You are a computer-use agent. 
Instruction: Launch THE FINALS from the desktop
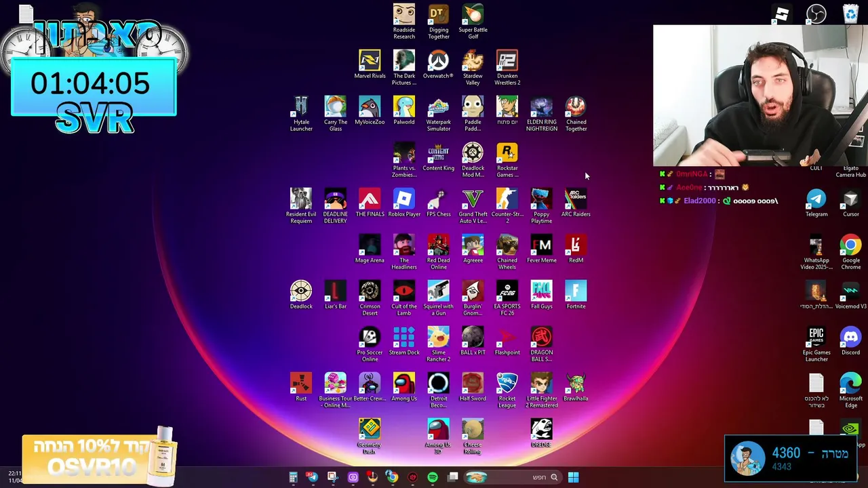pyautogui.click(x=370, y=203)
